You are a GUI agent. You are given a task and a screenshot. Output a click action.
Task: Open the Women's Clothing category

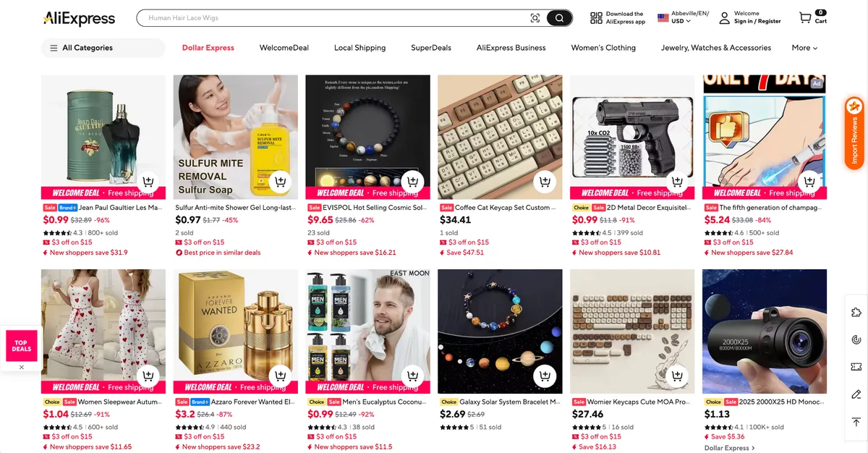pos(603,48)
